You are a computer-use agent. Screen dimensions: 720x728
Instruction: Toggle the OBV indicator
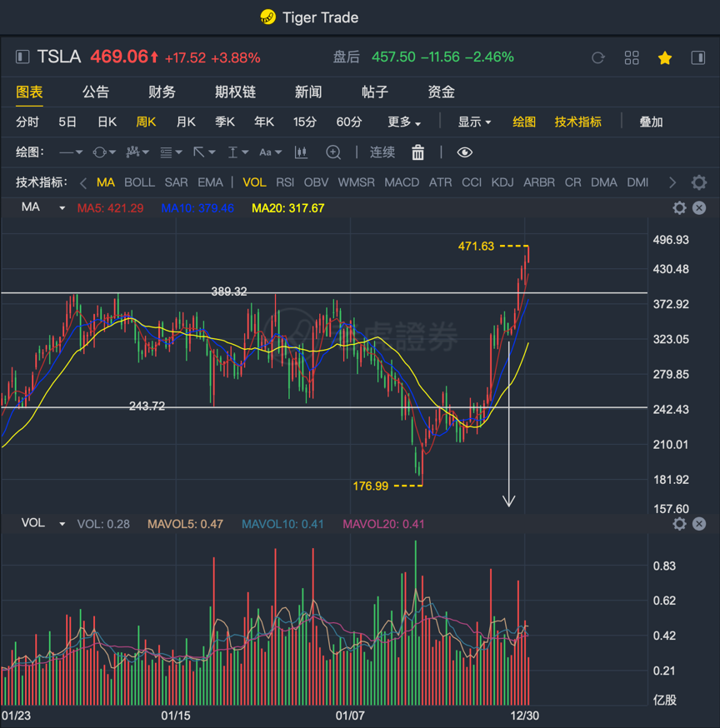point(317,182)
